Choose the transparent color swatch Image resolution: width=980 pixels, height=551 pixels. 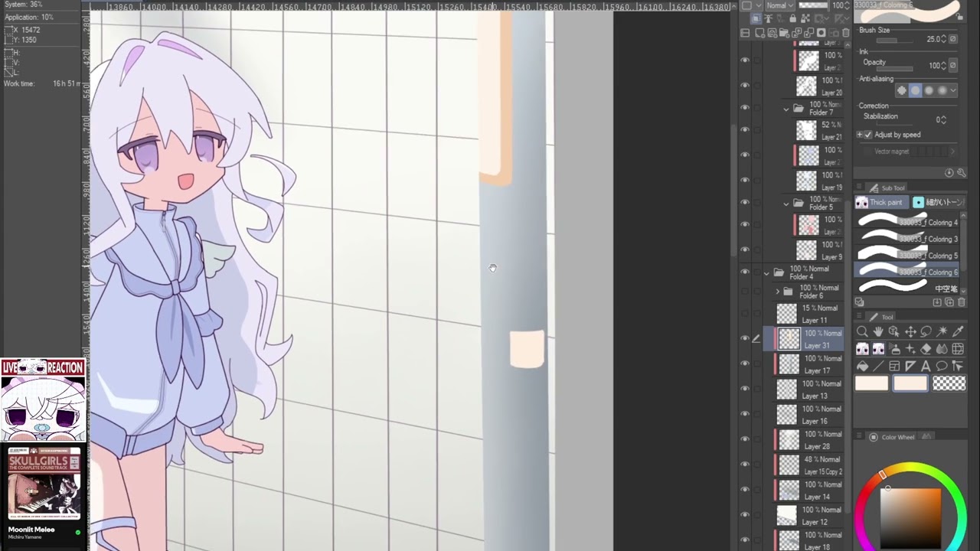(x=949, y=383)
